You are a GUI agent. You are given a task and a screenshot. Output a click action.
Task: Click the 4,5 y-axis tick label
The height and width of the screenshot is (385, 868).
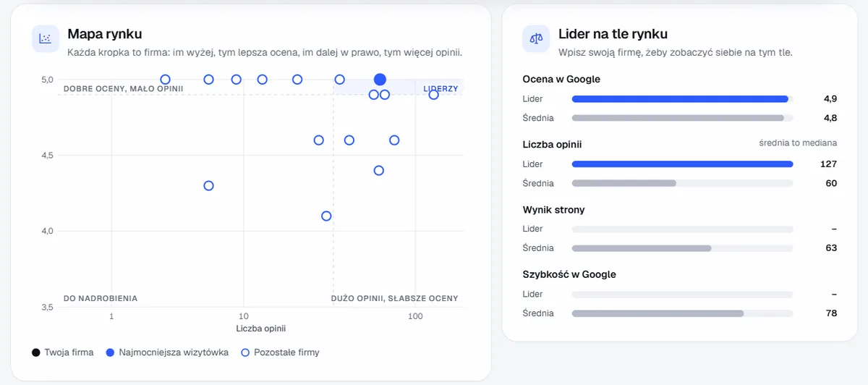(x=47, y=155)
